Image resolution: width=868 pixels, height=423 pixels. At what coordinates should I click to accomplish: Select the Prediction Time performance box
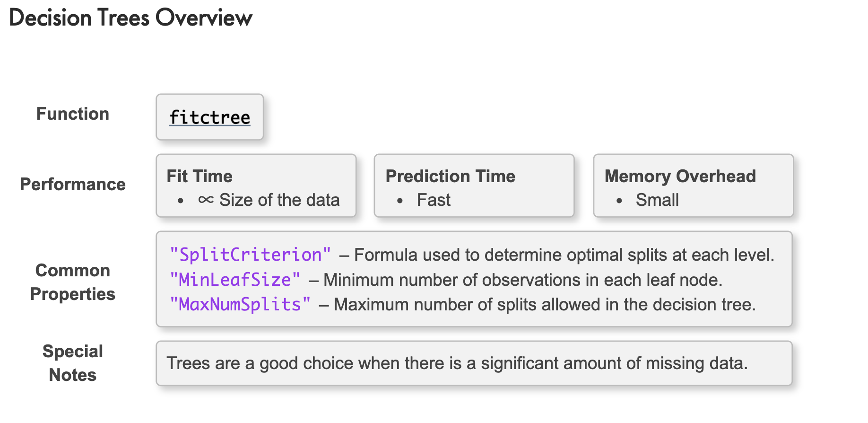pos(474,185)
